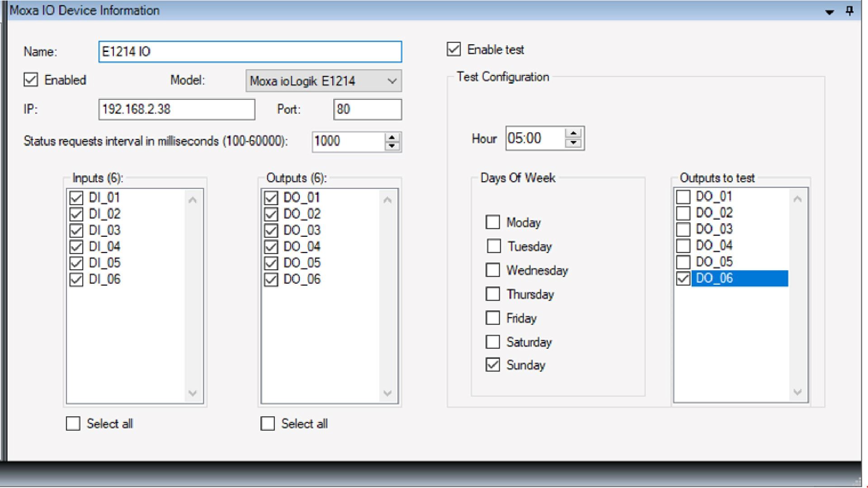Screen dimensions: 868x488
Task: Uncheck DO_04 in Outputs list
Action: (271, 247)
